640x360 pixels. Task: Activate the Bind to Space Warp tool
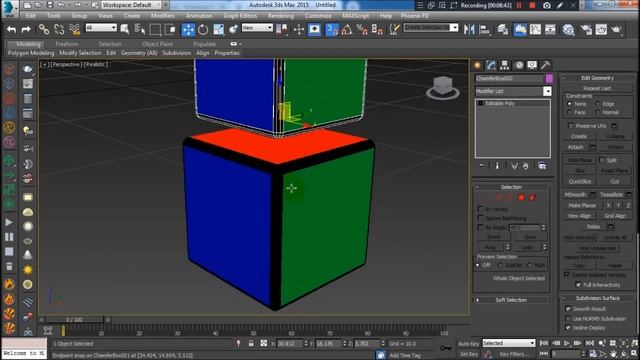74,29
